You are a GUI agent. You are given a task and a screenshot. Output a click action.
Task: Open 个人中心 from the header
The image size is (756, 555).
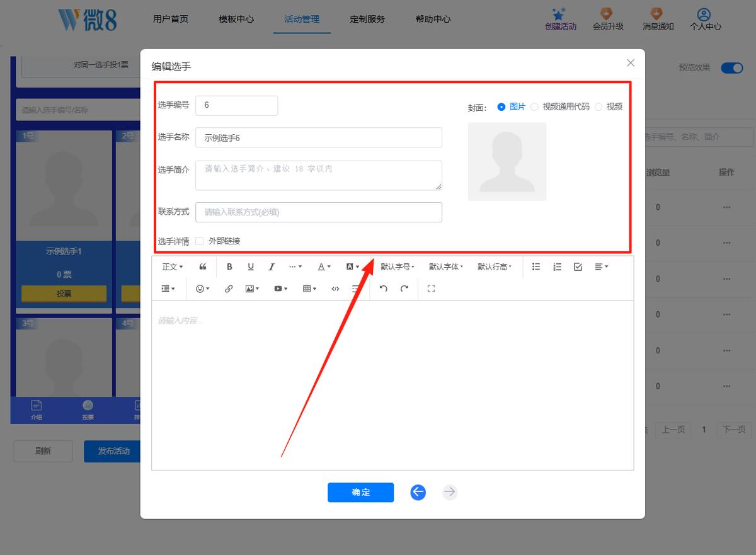[705, 19]
